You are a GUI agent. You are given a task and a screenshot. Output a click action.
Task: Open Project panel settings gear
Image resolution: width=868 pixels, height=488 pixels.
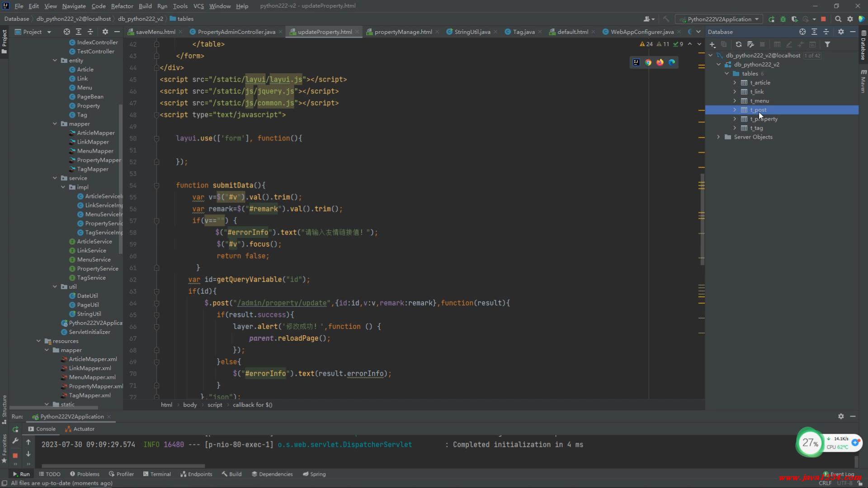coord(105,32)
